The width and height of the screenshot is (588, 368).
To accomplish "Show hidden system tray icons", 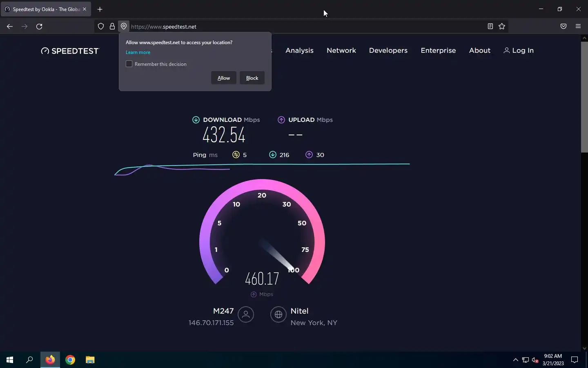I will tap(515, 360).
